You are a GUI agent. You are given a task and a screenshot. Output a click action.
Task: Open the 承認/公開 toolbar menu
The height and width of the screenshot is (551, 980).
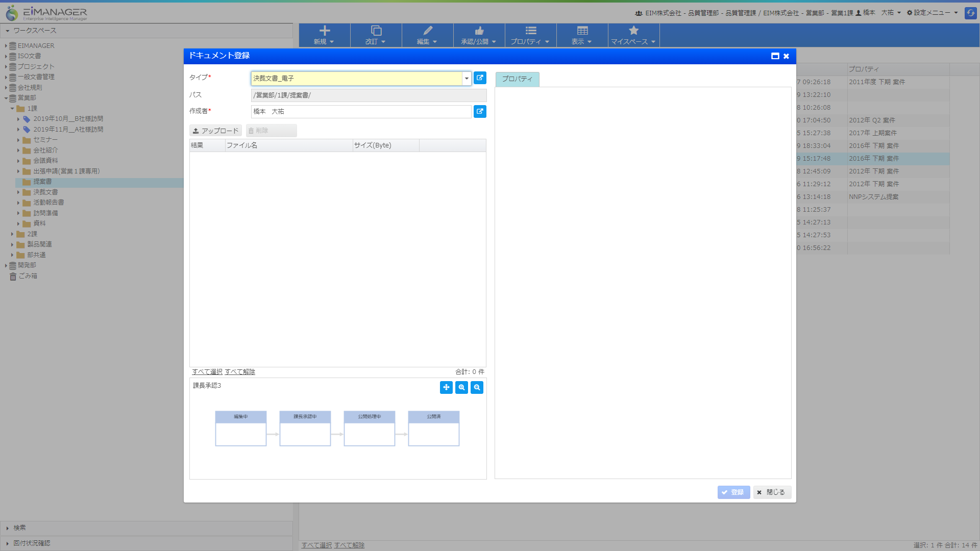click(x=479, y=35)
